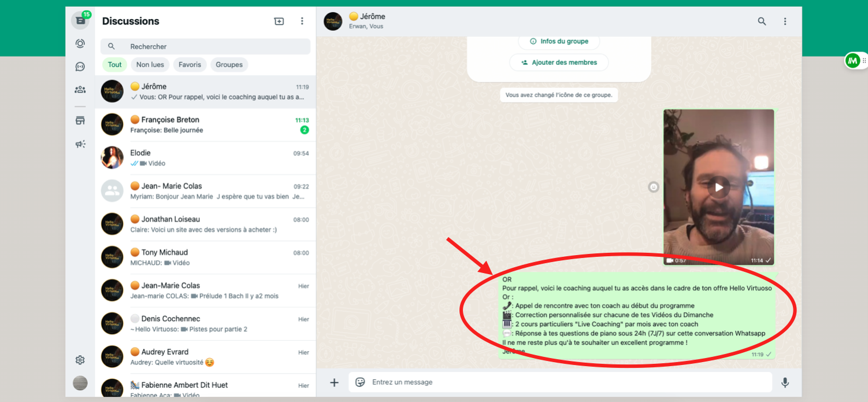
Task: Click the attach plus icon
Action: 334,382
